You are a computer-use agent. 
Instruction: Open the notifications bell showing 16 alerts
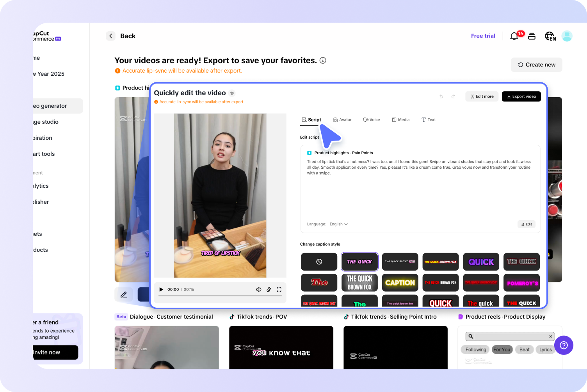[514, 36]
